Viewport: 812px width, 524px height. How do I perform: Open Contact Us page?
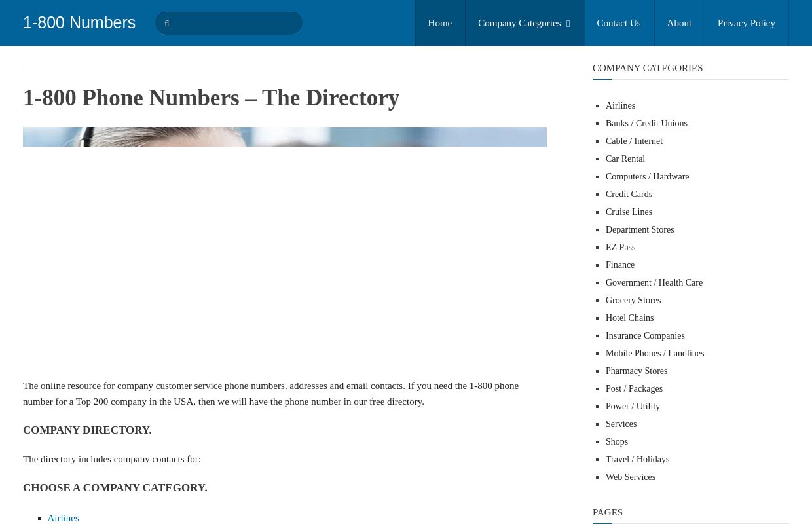[x=619, y=23]
